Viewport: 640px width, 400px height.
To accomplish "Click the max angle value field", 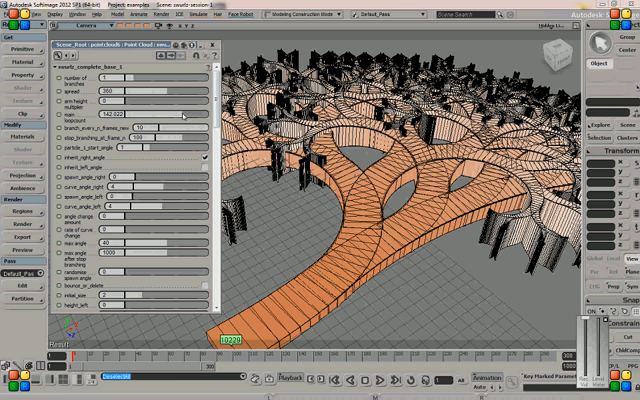I will (110, 243).
